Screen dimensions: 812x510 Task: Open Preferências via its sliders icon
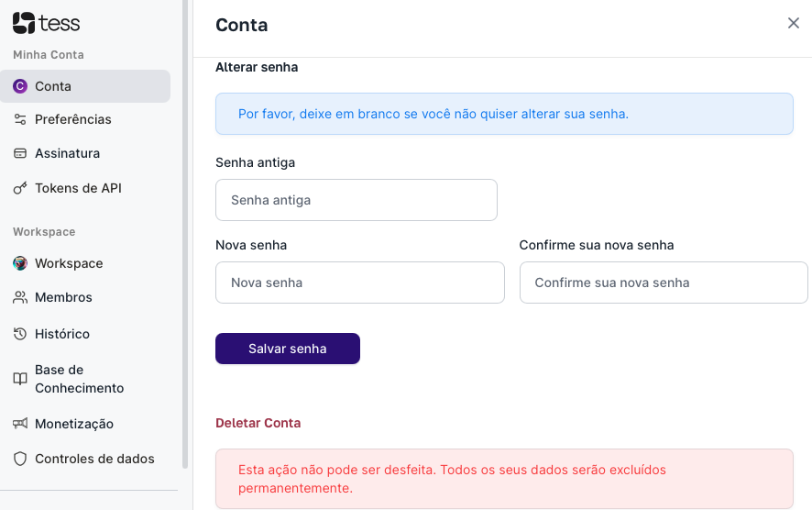point(19,119)
